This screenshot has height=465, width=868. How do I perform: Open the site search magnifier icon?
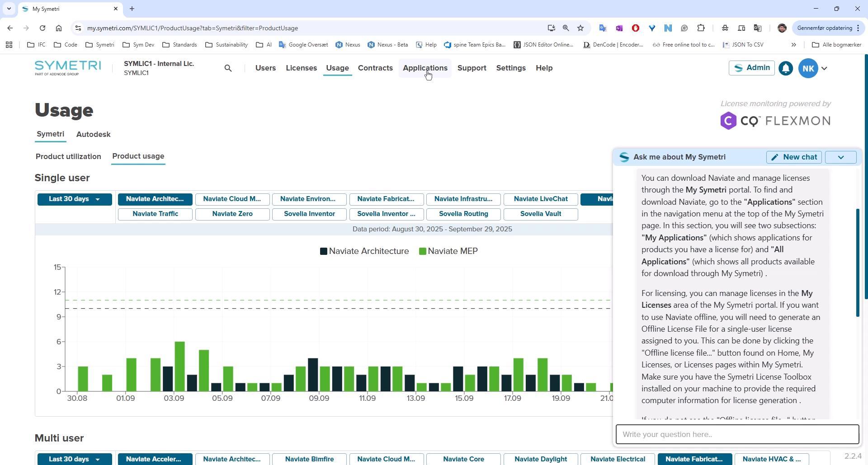(228, 68)
